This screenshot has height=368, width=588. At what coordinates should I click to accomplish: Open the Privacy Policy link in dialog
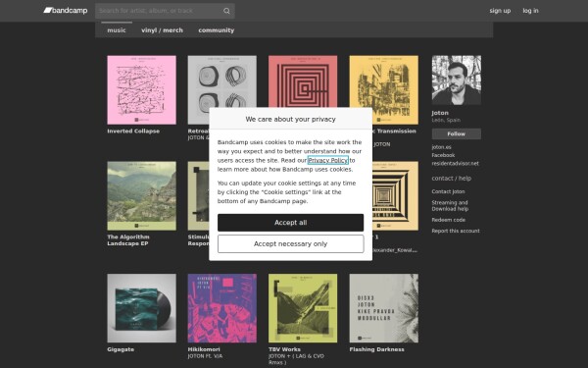click(327, 160)
